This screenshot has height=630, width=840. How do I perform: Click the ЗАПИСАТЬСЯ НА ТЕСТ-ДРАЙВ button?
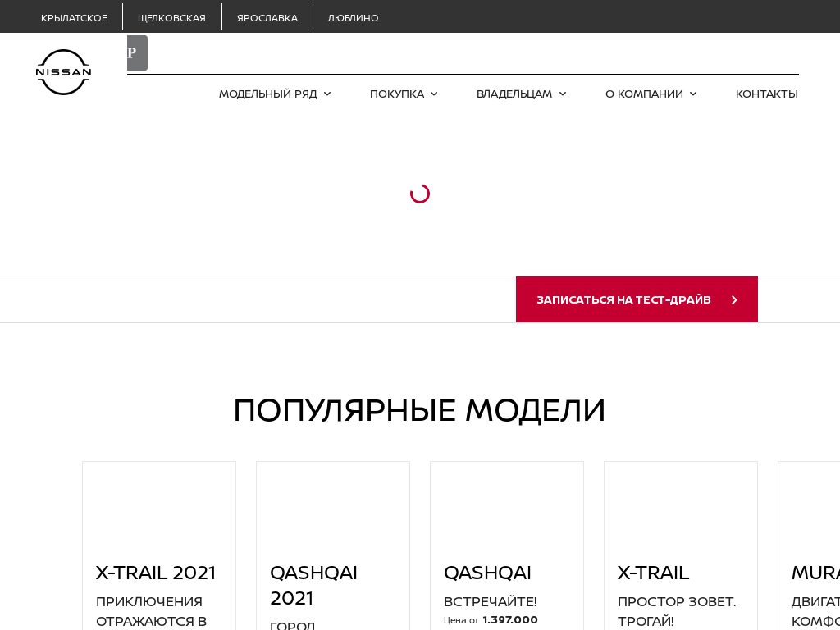(x=637, y=299)
